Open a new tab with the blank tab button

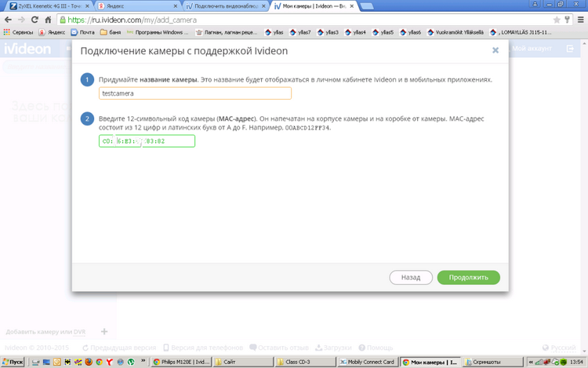[366, 6]
